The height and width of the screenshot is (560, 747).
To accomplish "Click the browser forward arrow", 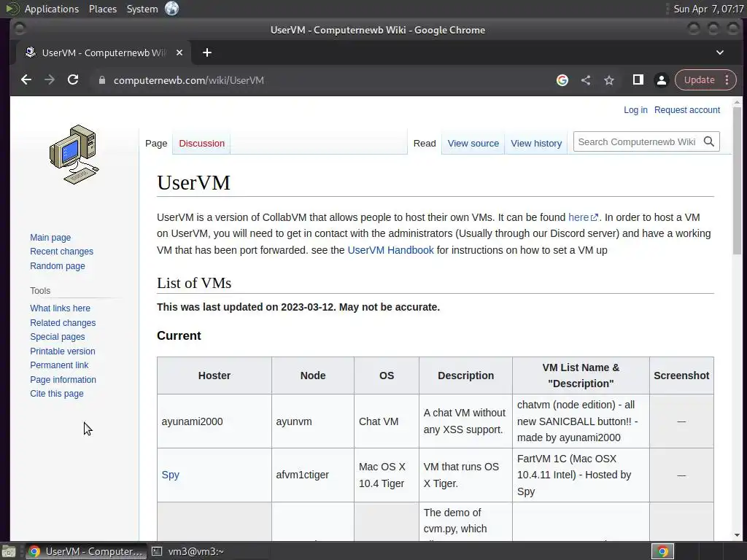I will 50,80.
